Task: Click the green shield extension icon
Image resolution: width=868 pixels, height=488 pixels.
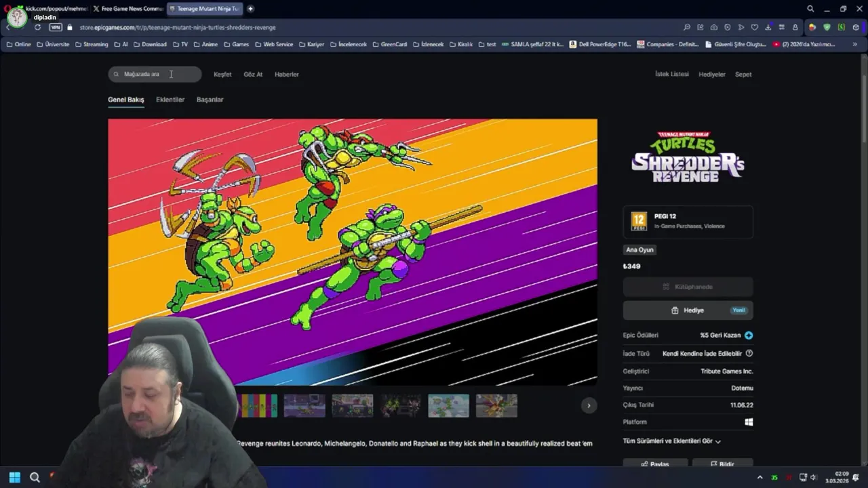Action: pos(827,27)
